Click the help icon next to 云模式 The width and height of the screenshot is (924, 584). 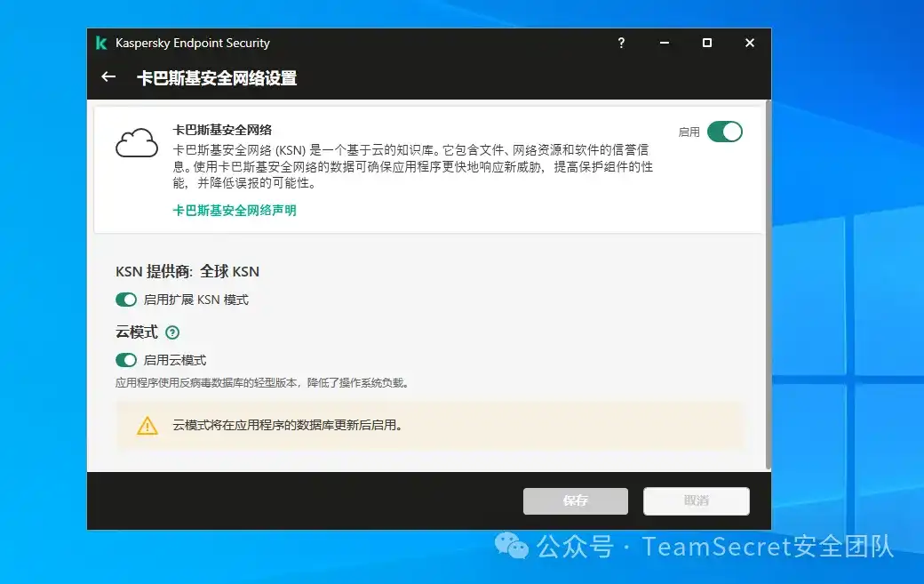click(173, 332)
